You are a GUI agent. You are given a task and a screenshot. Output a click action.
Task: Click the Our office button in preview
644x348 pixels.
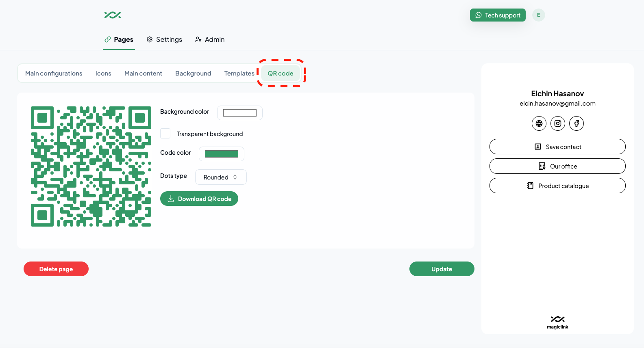click(557, 166)
